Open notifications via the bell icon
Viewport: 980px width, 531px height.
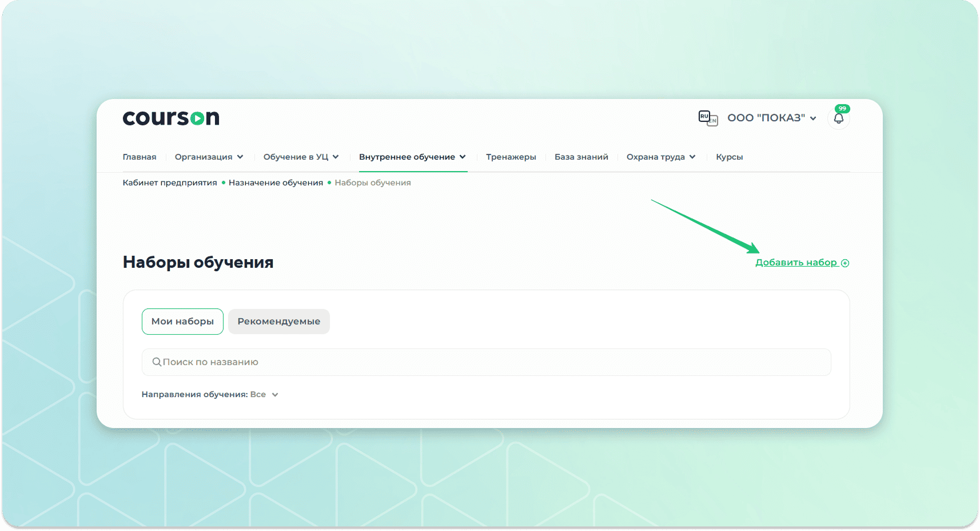838,118
